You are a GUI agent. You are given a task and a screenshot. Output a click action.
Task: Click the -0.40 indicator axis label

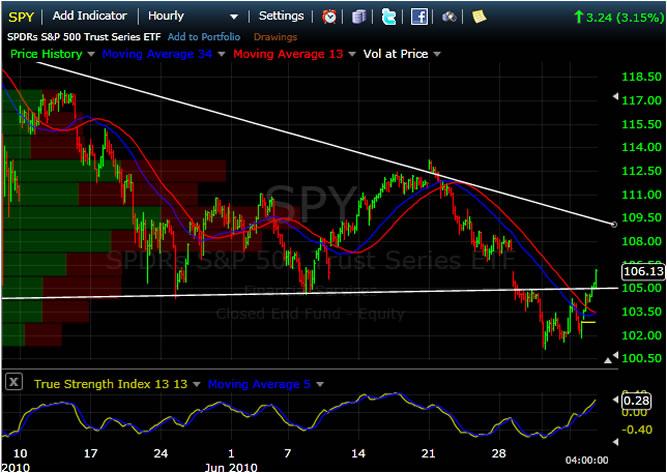pos(637,430)
